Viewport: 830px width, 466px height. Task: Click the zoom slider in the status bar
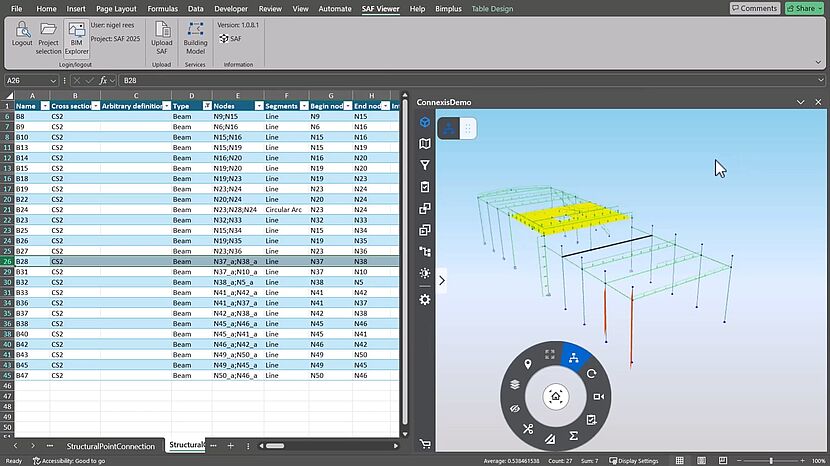click(x=771, y=461)
